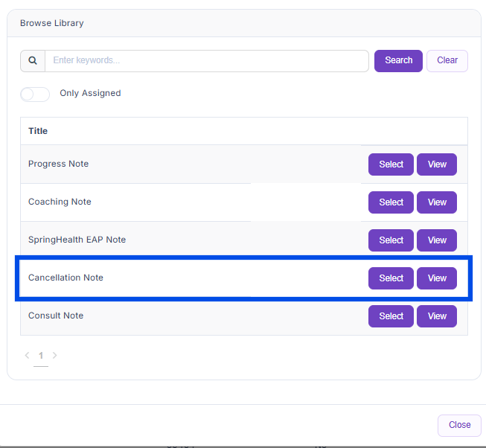Select the Cancellation Note template
The width and height of the screenshot is (486, 448).
391,278
